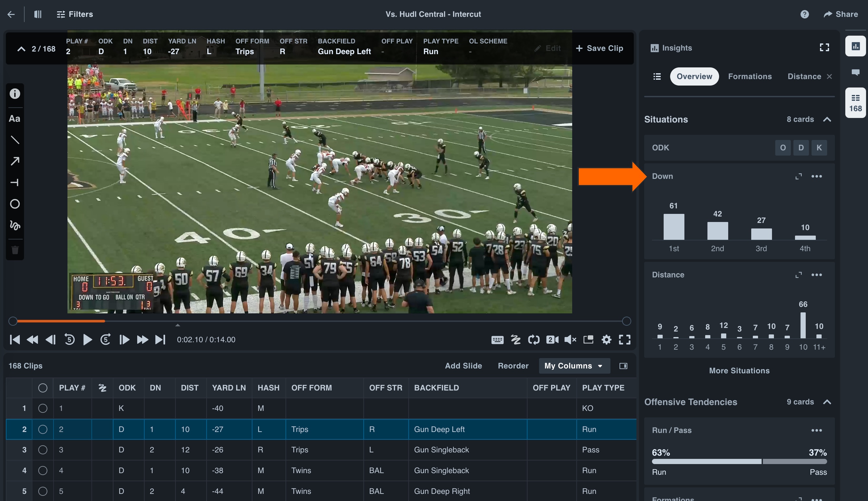This screenshot has width=868, height=501.
Task: Switch to the Distance tab
Action: pos(804,76)
